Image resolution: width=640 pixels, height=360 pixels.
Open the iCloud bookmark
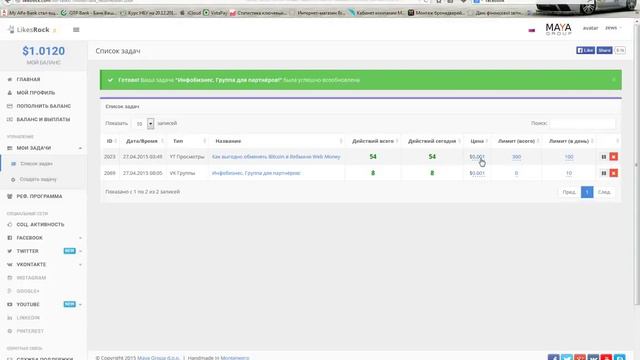click(x=190, y=13)
